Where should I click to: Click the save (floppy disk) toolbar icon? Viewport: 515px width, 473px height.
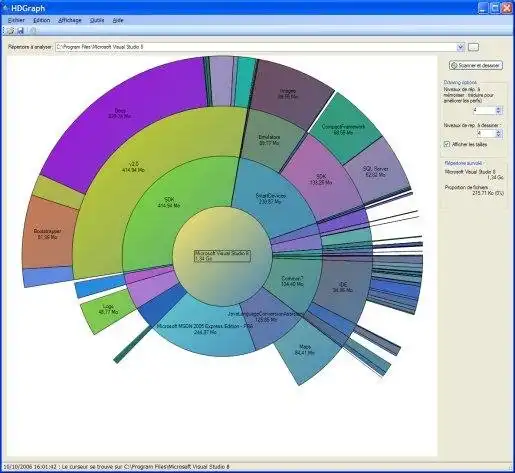[x=20, y=31]
